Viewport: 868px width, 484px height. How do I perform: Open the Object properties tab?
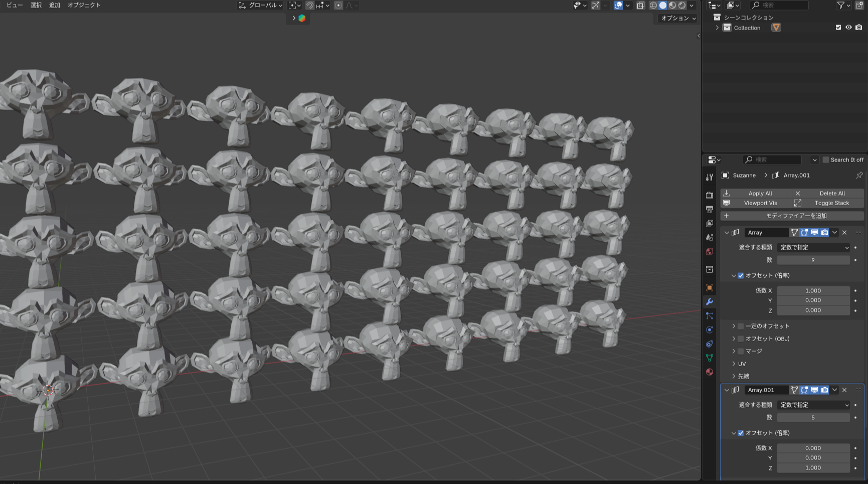[710, 287]
